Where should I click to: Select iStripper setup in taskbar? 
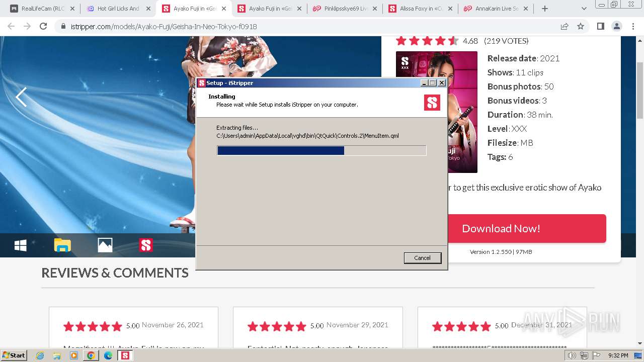tap(125, 355)
